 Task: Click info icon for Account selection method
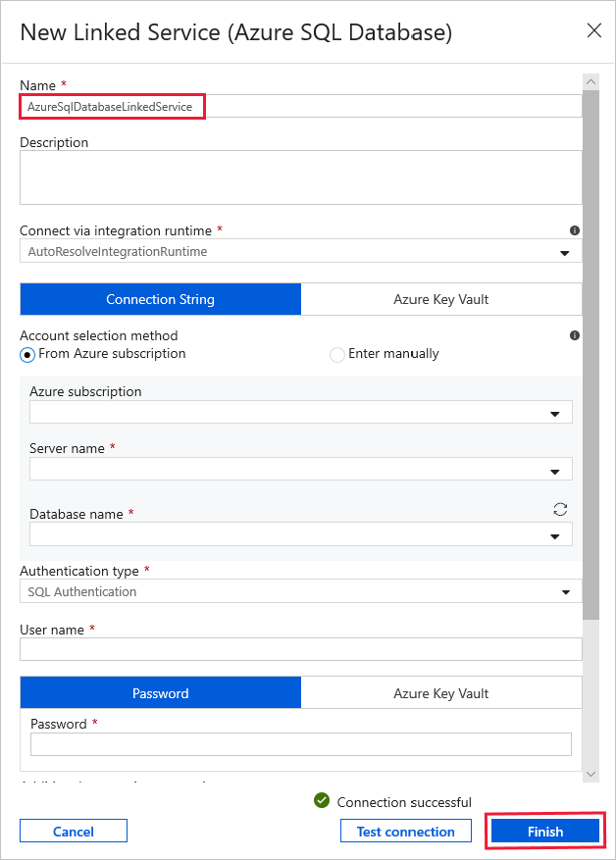pos(574,335)
